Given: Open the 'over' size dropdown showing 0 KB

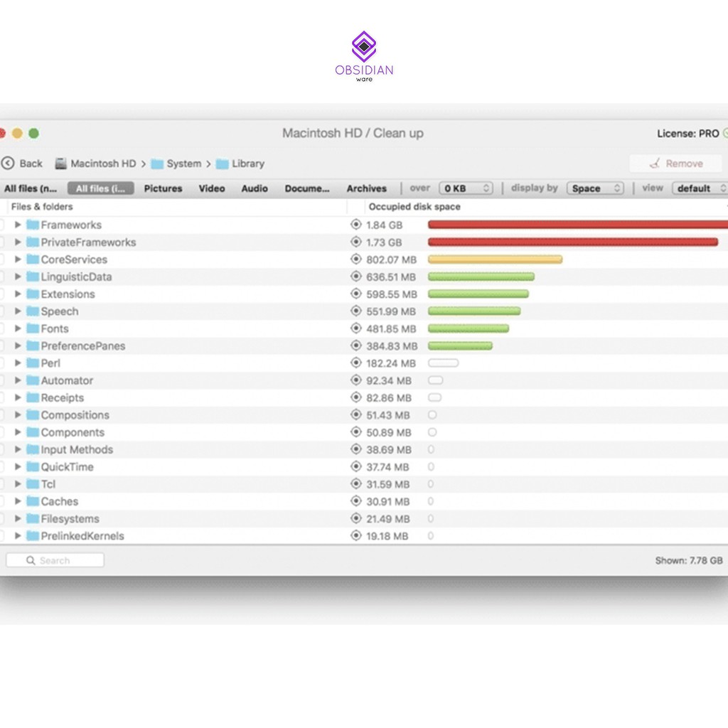Looking at the screenshot, I should tap(466, 188).
